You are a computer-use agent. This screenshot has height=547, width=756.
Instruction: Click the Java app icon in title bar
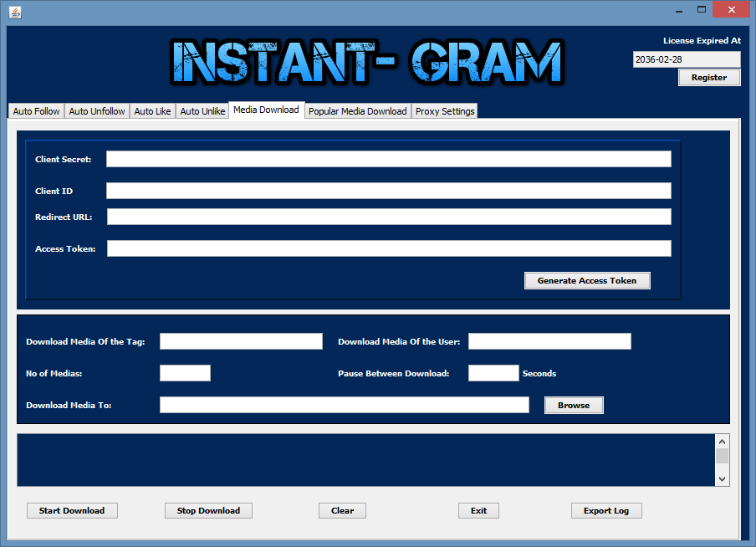[15, 12]
